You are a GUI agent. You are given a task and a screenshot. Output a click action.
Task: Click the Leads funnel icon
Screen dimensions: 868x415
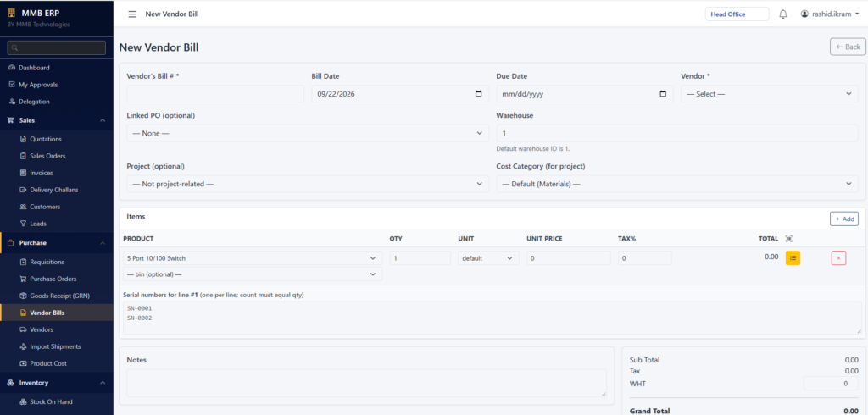tap(23, 224)
